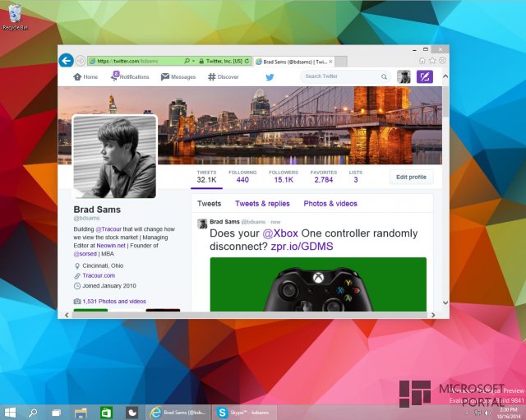
Task: Open the Lists 3 count
Action: 356,177
